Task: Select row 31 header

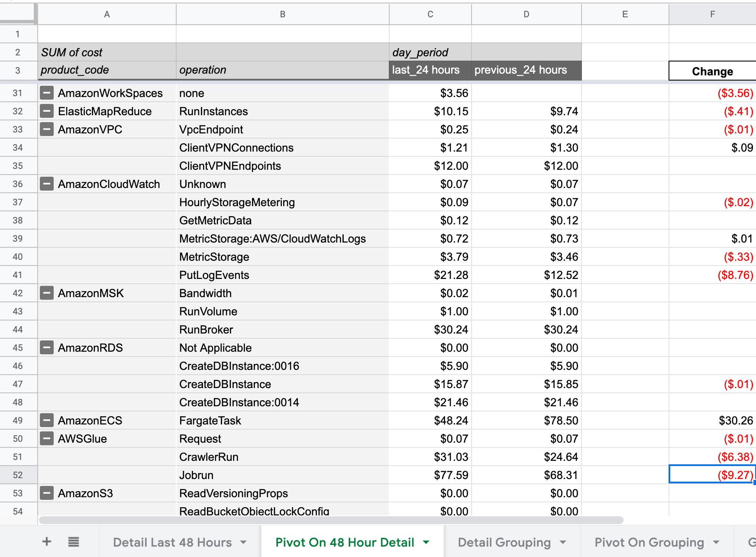Action: click(x=18, y=93)
